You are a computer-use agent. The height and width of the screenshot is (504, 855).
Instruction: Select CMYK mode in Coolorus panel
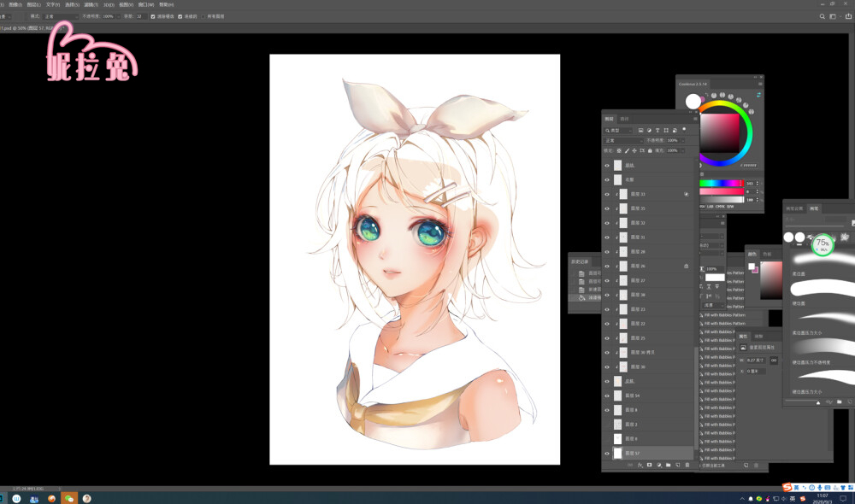[x=720, y=207]
